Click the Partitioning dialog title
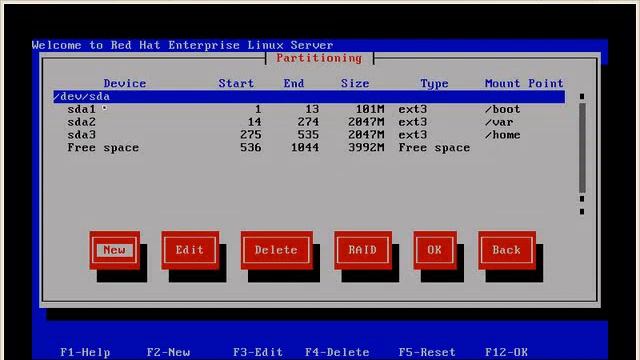 click(x=319, y=58)
